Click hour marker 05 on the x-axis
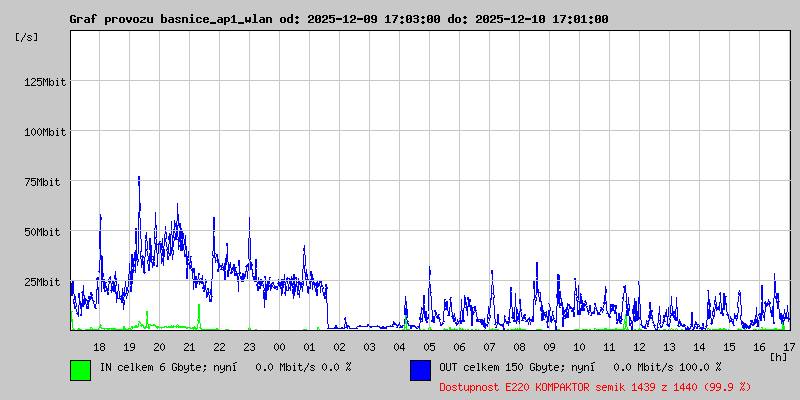The height and width of the screenshot is (400, 800). (429, 346)
